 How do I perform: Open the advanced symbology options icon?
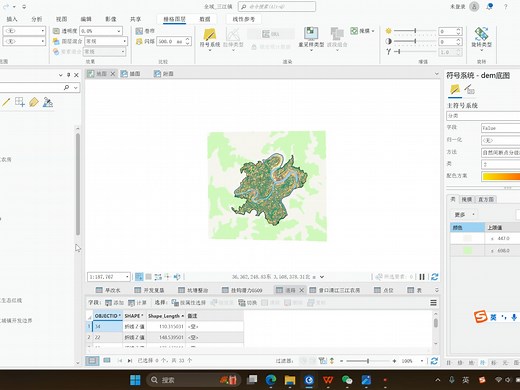[470, 89]
